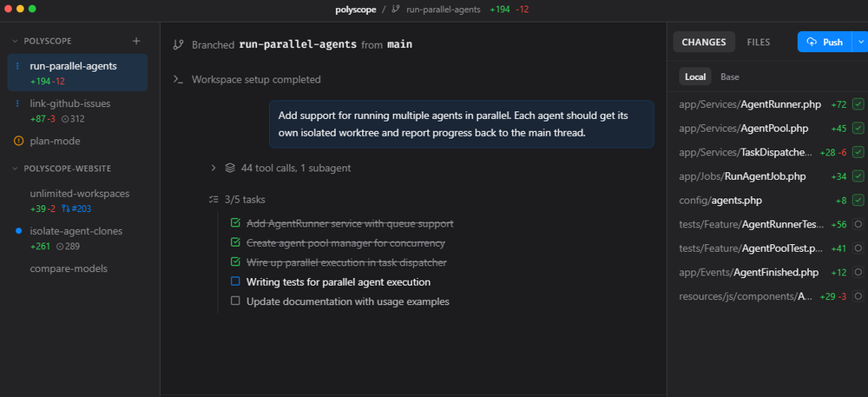The image size is (868, 397).
Task: Switch to the FILES tab
Action: pos(758,42)
